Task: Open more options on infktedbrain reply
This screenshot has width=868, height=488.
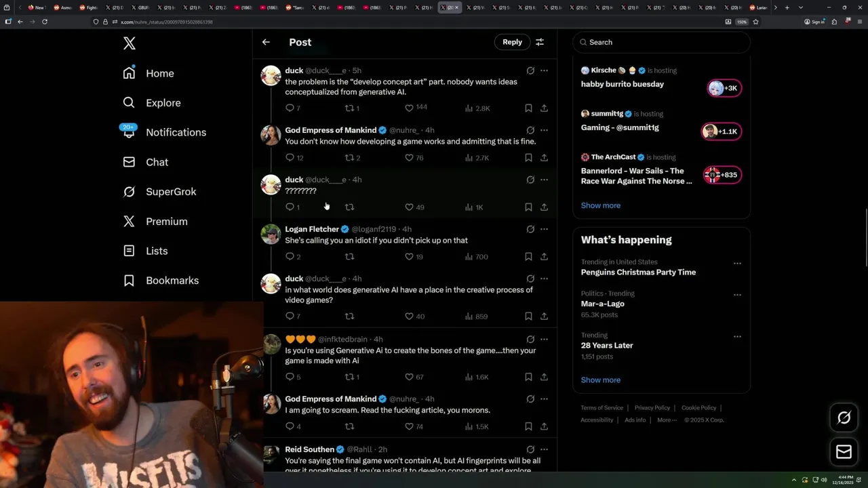Action: [544, 339]
